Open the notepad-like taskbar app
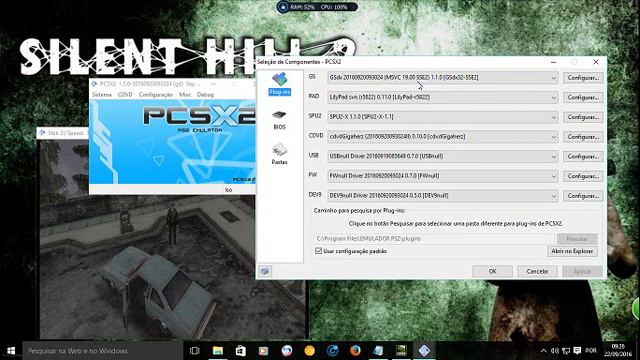Viewport: 640px width, 360px height. point(378,351)
